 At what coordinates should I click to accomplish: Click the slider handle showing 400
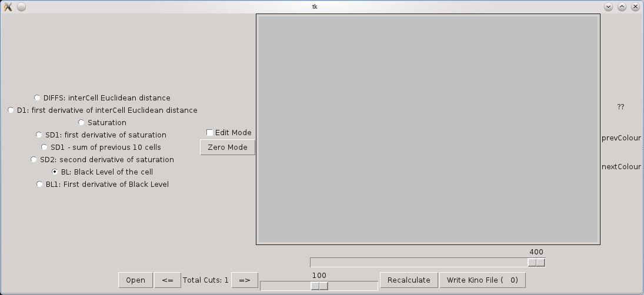coord(536,263)
